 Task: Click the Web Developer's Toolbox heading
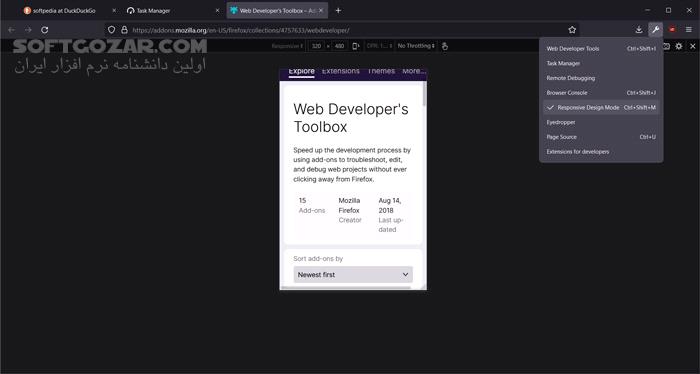[x=351, y=118]
